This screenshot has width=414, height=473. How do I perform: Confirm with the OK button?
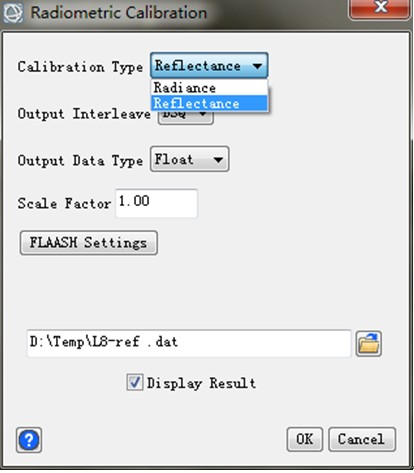[x=305, y=439]
